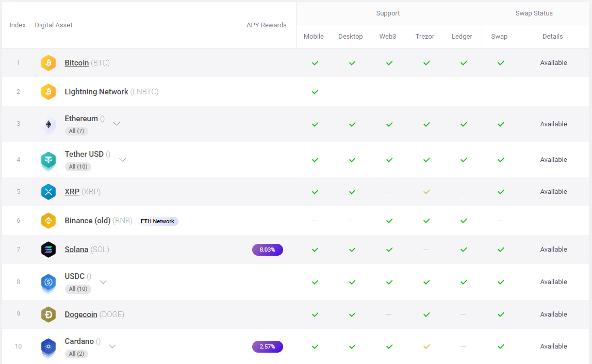Image resolution: width=592 pixels, height=364 pixels.
Task: Click the XRP logo icon
Action: pos(48,192)
